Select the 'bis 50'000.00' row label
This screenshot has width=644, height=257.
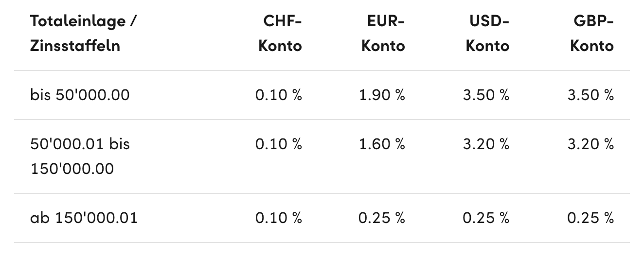[80, 95]
